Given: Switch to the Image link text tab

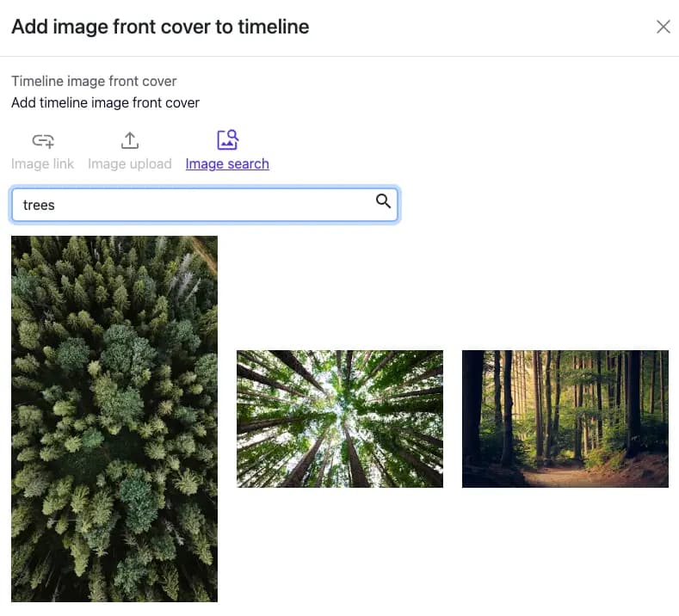Looking at the screenshot, I should [x=43, y=163].
